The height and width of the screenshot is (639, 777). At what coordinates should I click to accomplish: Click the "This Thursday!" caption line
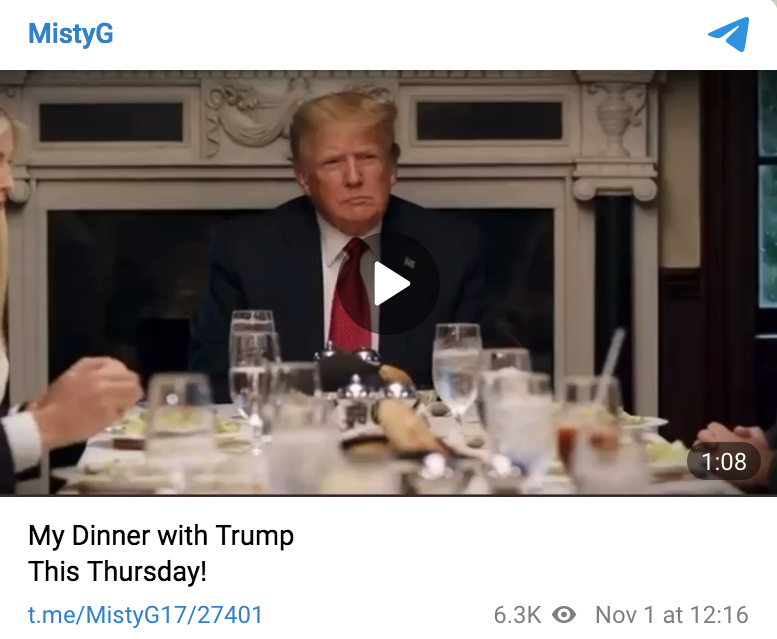[x=117, y=571]
